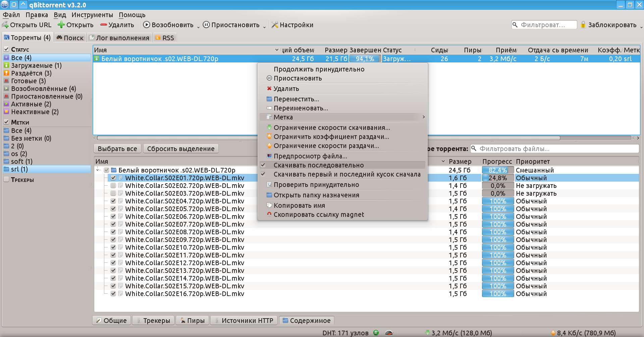This screenshot has height=337, width=644.
Task: Click the Active status filter icon
Action: tap(6, 104)
